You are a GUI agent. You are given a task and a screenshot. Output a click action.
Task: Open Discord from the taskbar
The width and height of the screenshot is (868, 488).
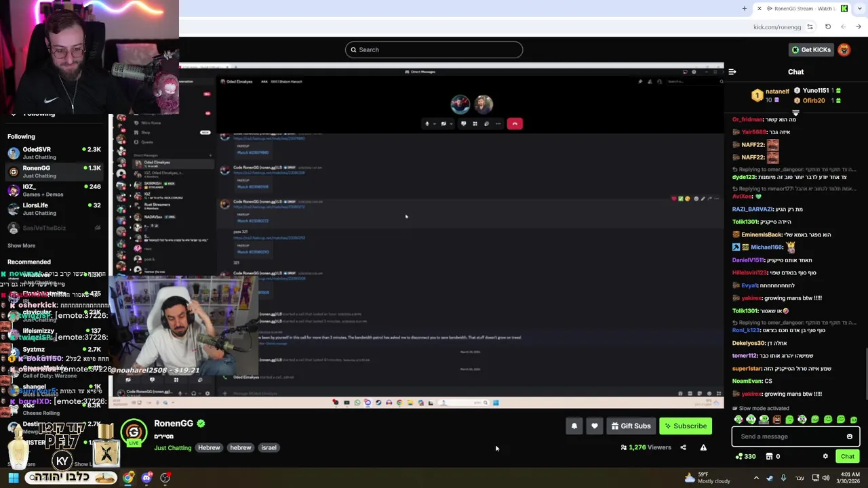146,478
